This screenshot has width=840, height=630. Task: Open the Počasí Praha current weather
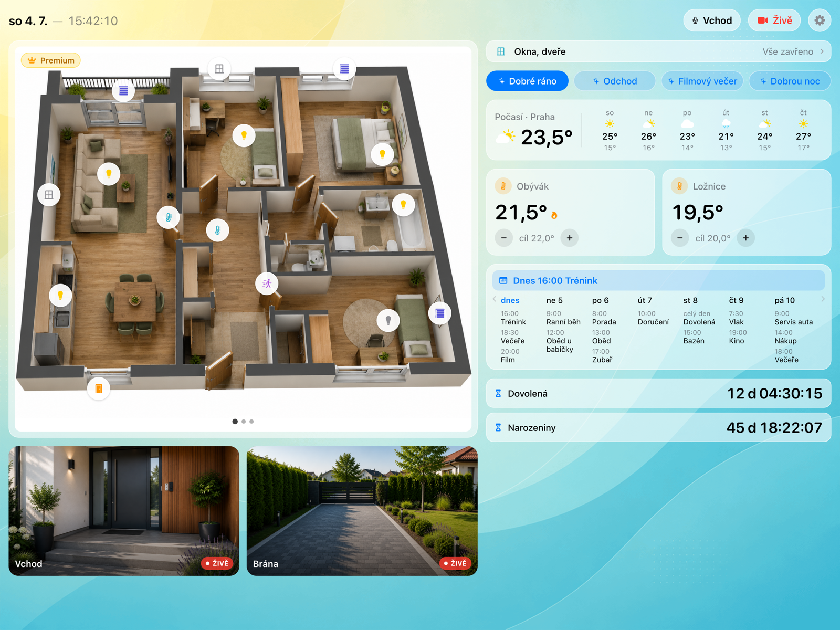534,130
